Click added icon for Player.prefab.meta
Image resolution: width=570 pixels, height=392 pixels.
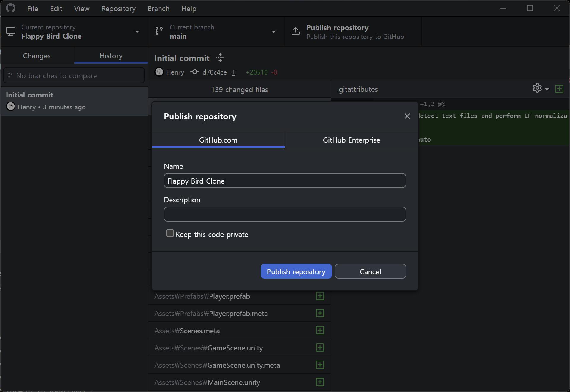(x=320, y=313)
